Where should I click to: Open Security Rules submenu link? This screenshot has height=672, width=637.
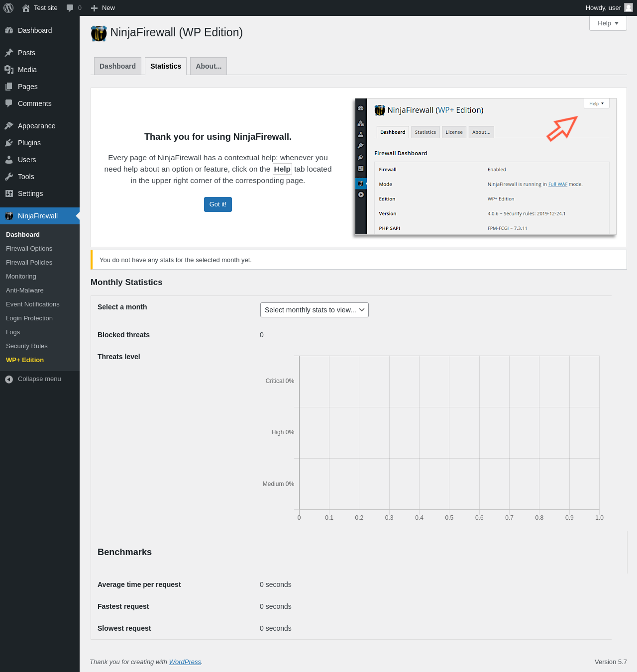(x=27, y=346)
